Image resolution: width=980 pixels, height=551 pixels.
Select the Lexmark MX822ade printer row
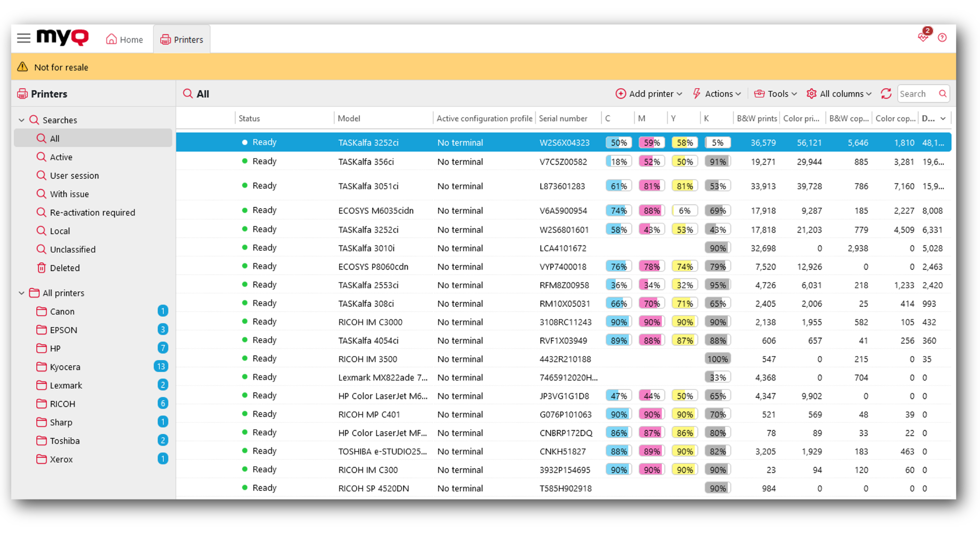coord(563,377)
